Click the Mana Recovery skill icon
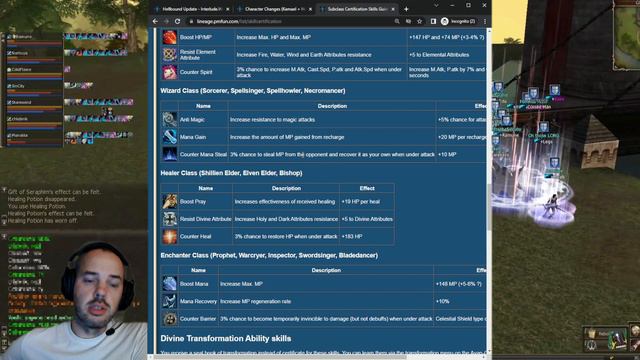 [x=170, y=301]
